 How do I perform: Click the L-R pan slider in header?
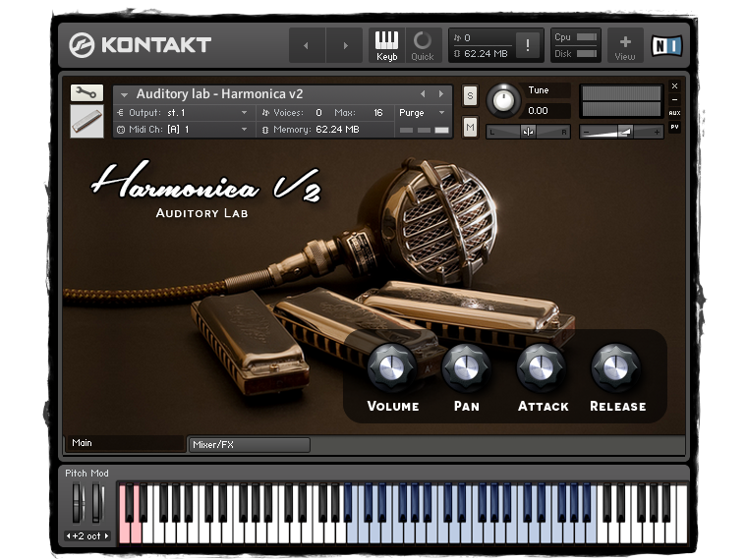coord(528,132)
